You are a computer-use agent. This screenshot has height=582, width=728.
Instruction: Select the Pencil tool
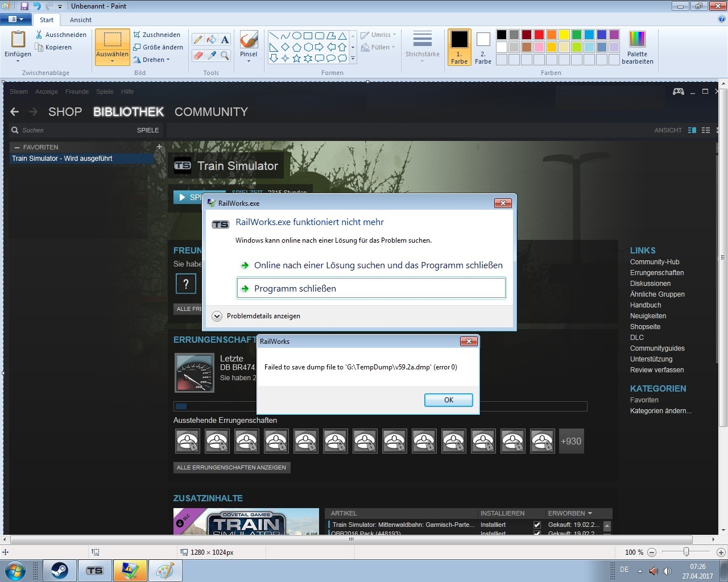pyautogui.click(x=197, y=39)
